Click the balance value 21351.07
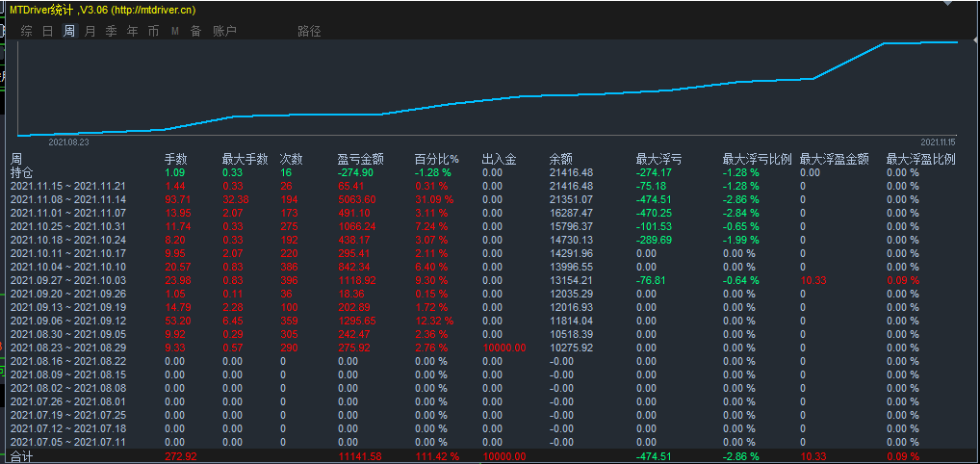This screenshot has width=980, height=464. click(571, 199)
